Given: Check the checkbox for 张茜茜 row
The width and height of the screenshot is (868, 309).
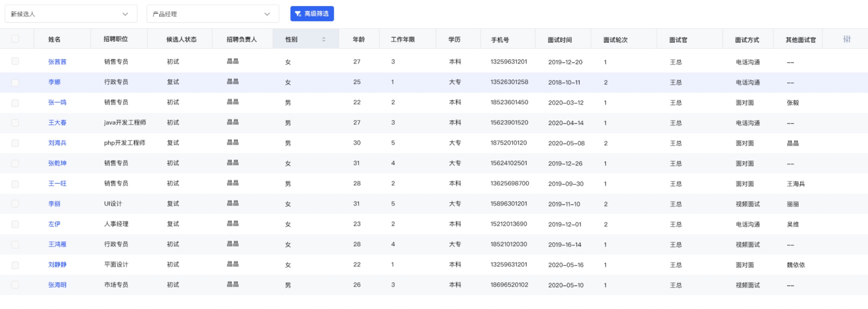Looking at the screenshot, I should click(15, 61).
